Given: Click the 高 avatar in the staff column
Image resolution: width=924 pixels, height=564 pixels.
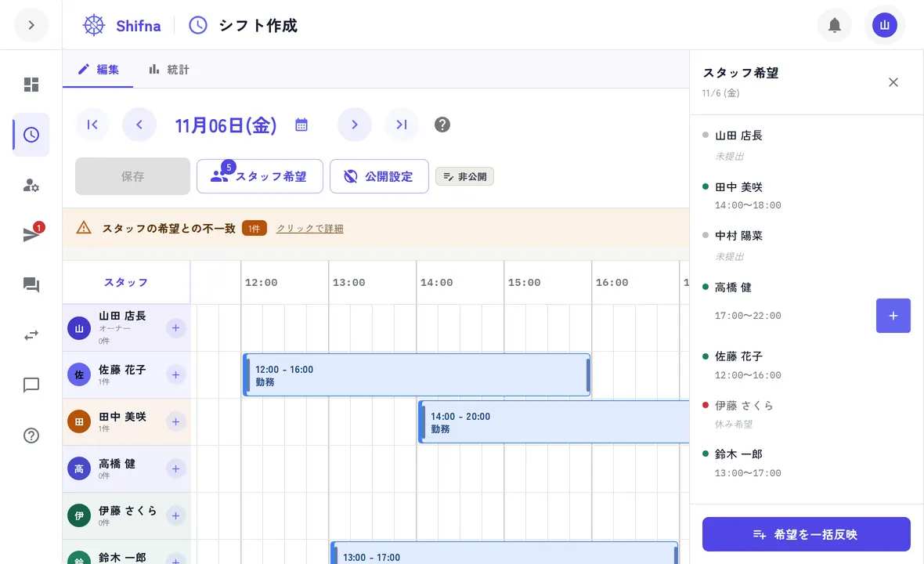Looking at the screenshot, I should point(79,469).
